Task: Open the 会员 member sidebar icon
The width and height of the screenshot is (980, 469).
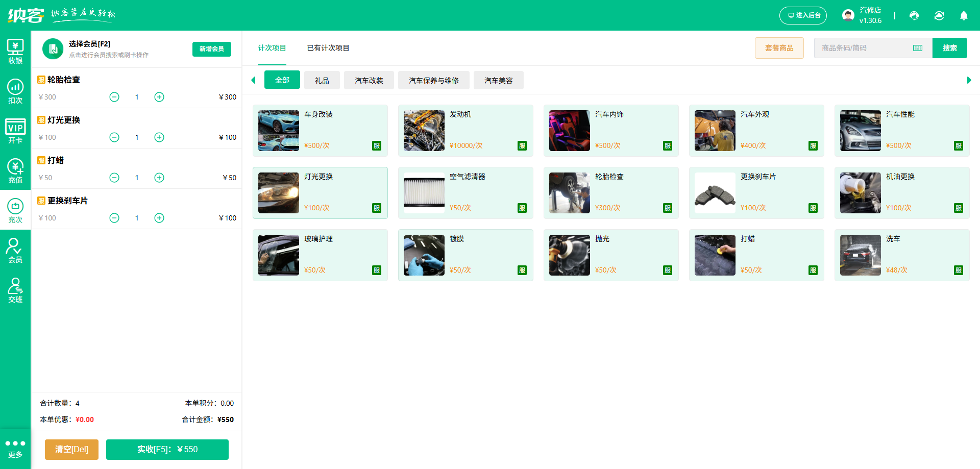Action: click(x=15, y=251)
